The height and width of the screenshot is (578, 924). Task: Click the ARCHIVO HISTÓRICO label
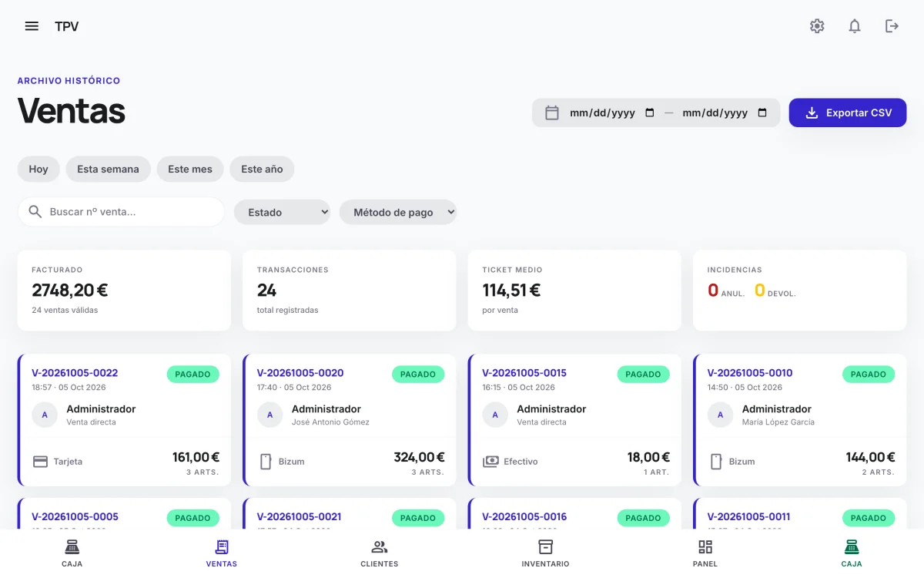69,80
